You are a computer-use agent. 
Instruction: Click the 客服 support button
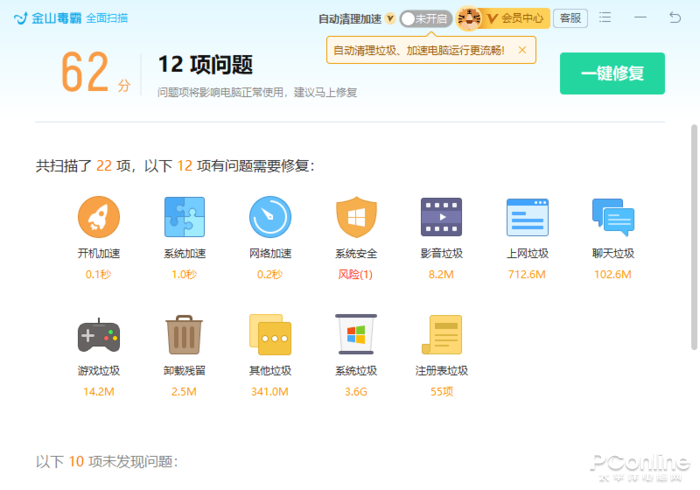click(570, 18)
